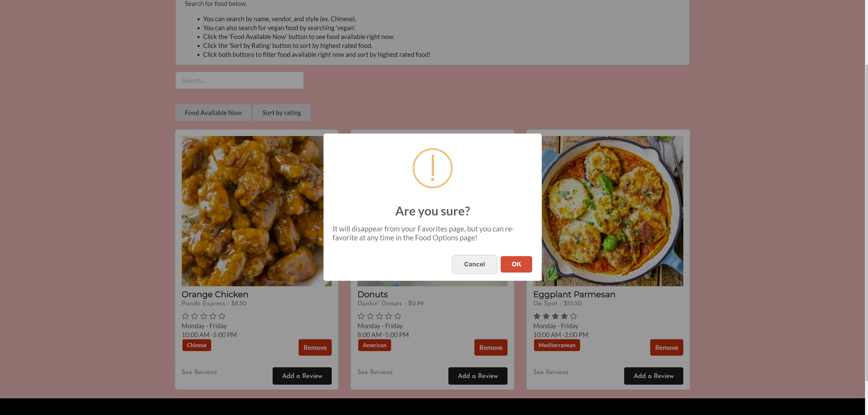The image size is (868, 415).
Task: Expand the American cuisine tag filter
Action: [x=374, y=345]
